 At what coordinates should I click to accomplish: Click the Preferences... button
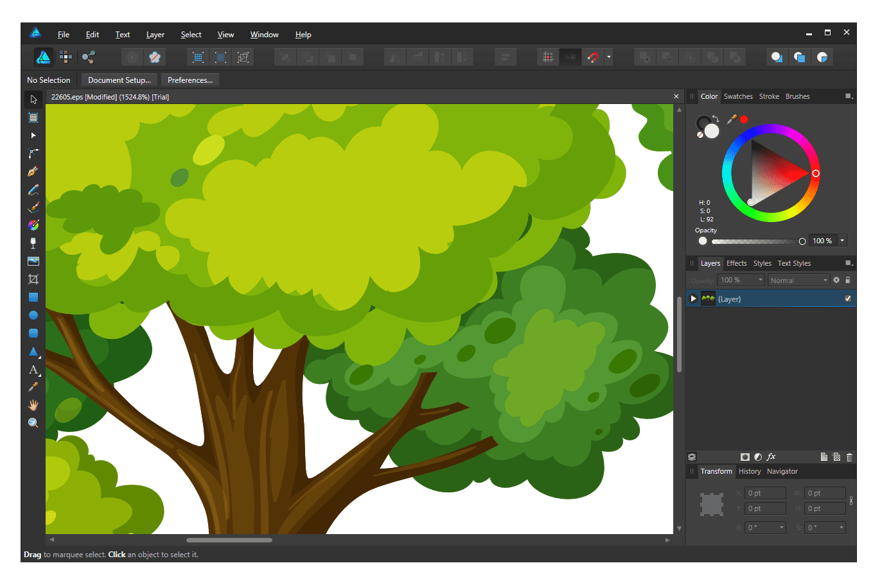(x=190, y=80)
